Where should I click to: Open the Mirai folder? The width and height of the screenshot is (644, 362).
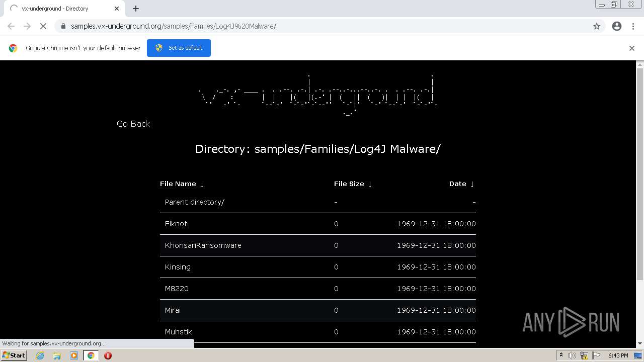[173, 310]
